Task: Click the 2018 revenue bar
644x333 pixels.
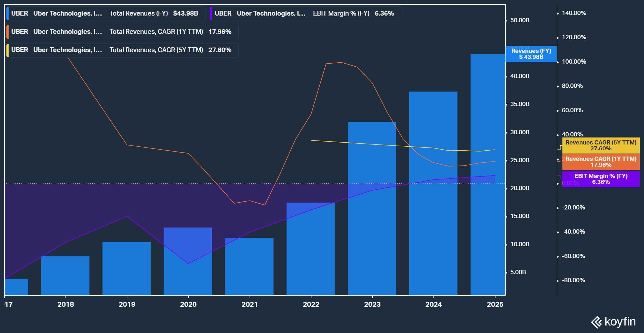Action: pyautogui.click(x=65, y=276)
